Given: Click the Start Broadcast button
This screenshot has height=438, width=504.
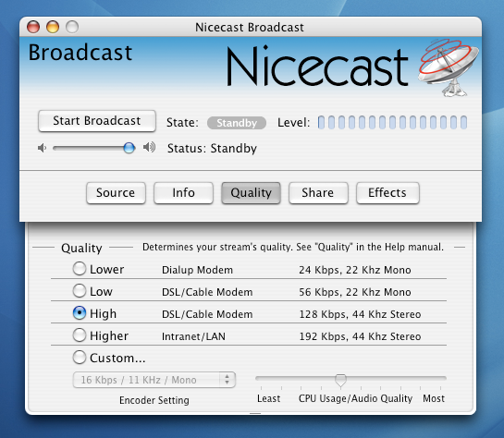Looking at the screenshot, I should pos(97,121).
